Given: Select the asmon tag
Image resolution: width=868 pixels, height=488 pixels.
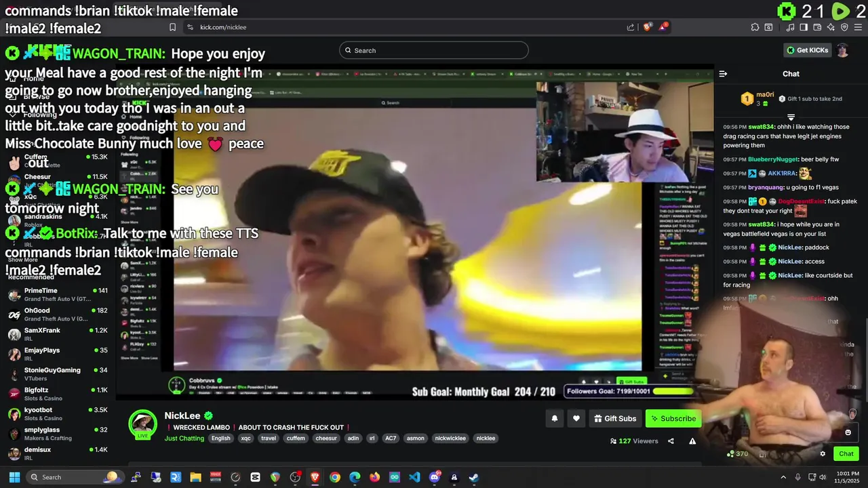Looking at the screenshot, I should (x=416, y=439).
